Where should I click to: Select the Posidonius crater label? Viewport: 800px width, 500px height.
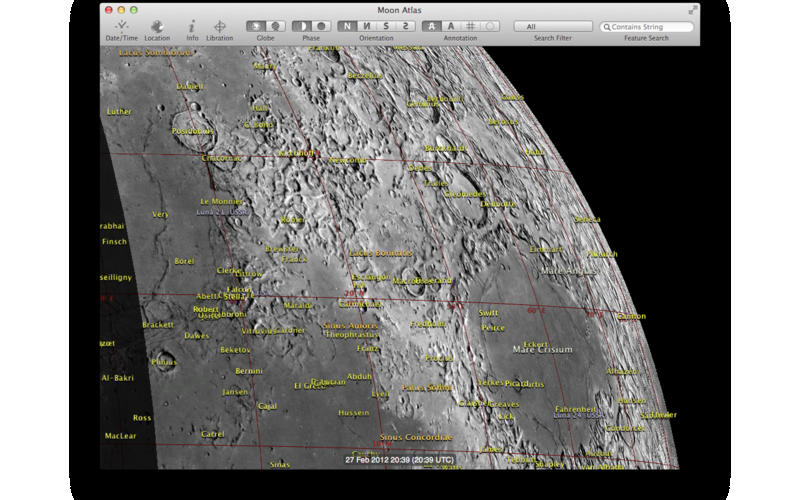click(192, 131)
